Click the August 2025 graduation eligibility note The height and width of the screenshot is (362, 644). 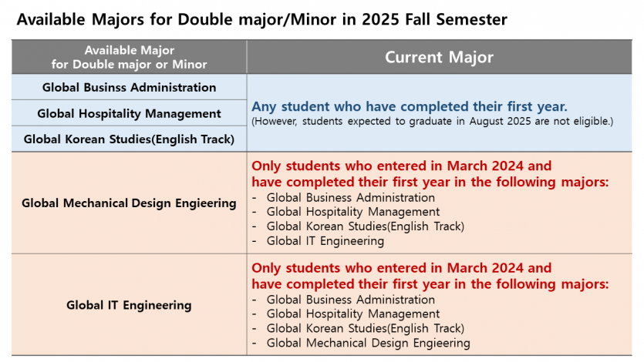click(x=432, y=122)
